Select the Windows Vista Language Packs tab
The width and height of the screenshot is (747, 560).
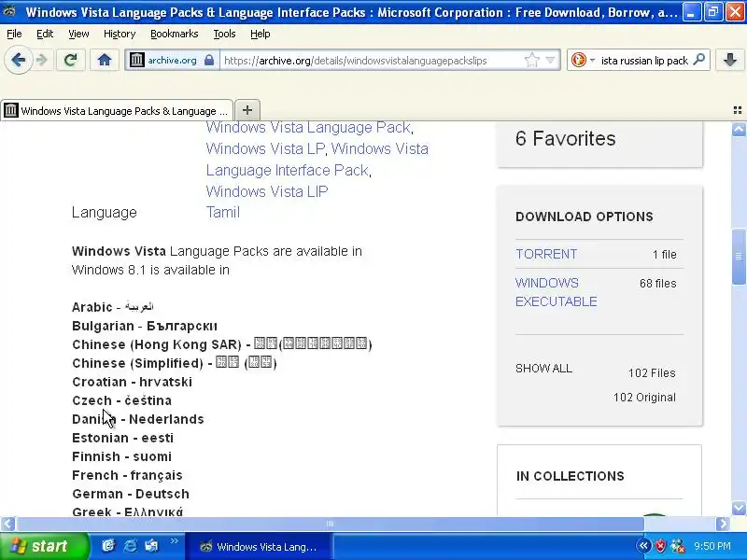point(117,110)
